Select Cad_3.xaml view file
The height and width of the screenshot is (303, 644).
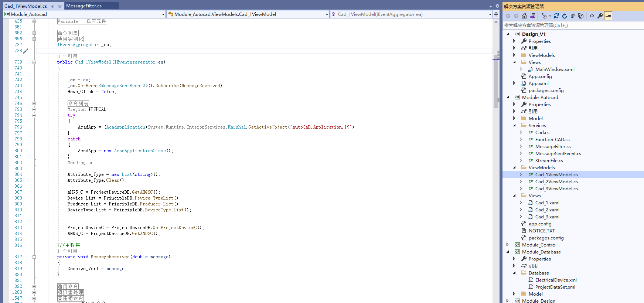click(x=547, y=217)
